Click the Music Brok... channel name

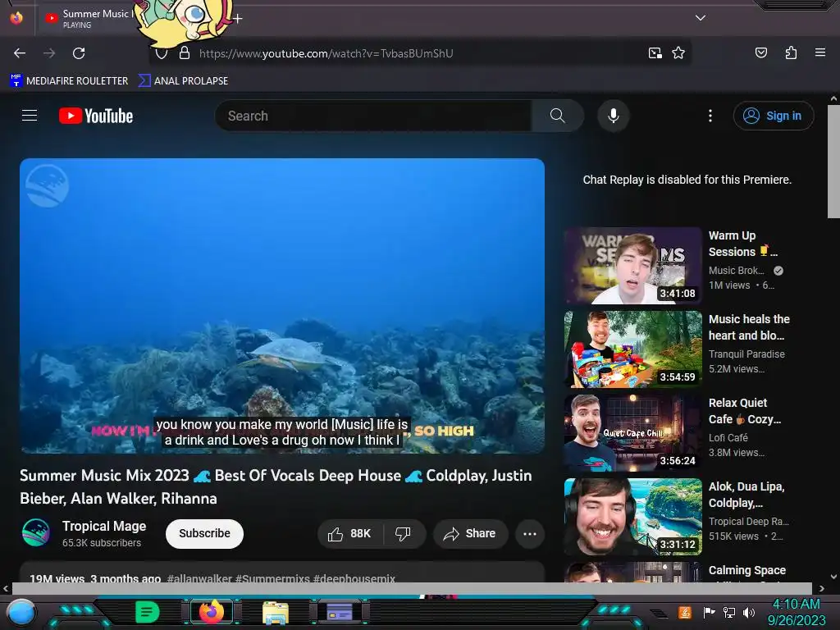(x=736, y=271)
